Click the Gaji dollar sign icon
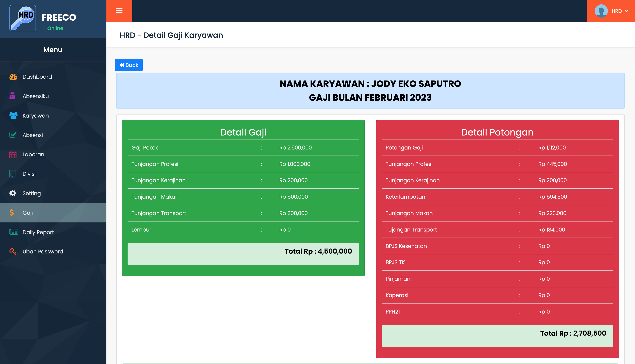635x364 pixels. click(x=12, y=212)
